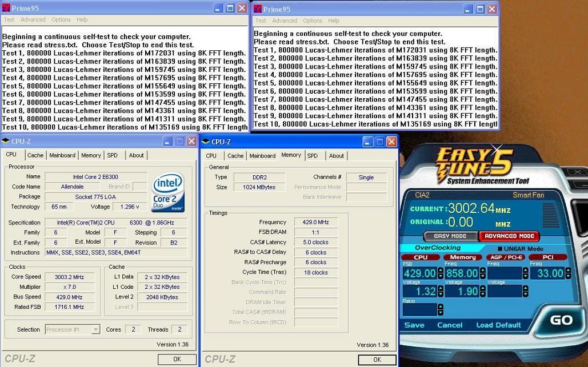Select the red Memory overclocking button
588x367 pixels.
[x=463, y=257]
